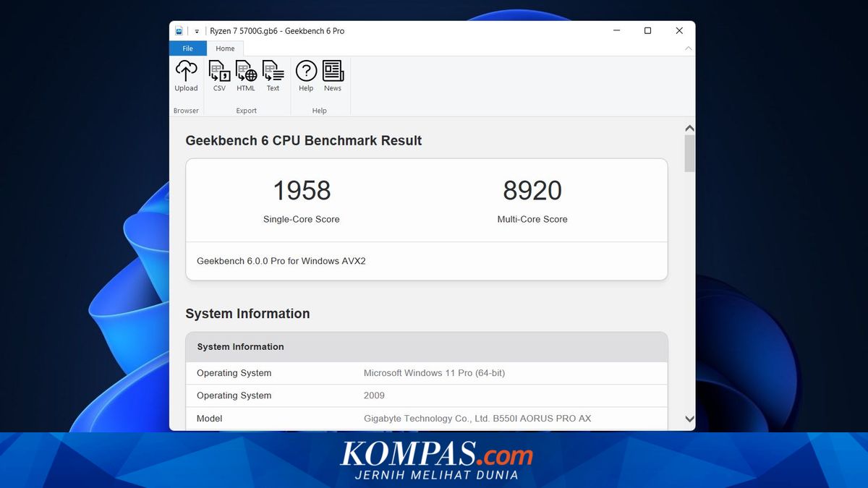Click the Single-Core Score label
Image resolution: width=868 pixels, height=488 pixels.
point(301,219)
